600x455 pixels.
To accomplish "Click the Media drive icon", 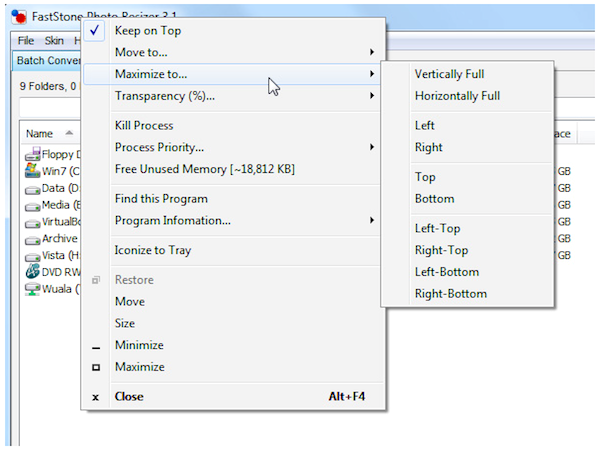I will point(33,207).
